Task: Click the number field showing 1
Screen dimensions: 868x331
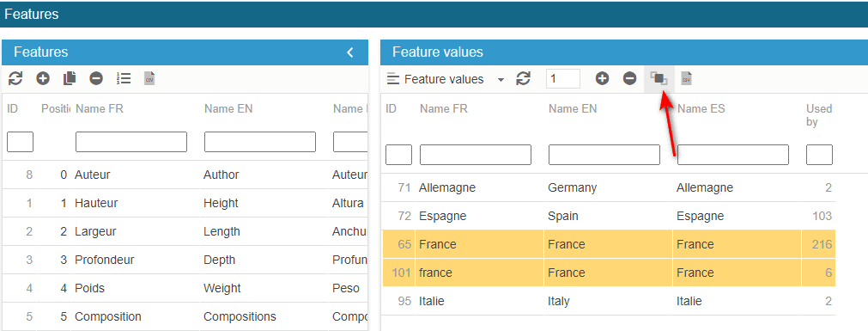Action: click(x=563, y=79)
